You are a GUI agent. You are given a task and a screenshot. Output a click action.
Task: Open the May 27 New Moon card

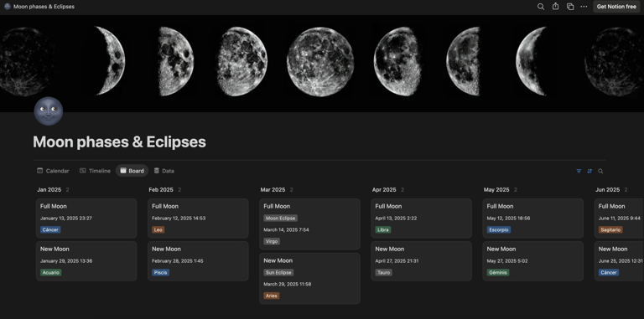[x=532, y=260]
